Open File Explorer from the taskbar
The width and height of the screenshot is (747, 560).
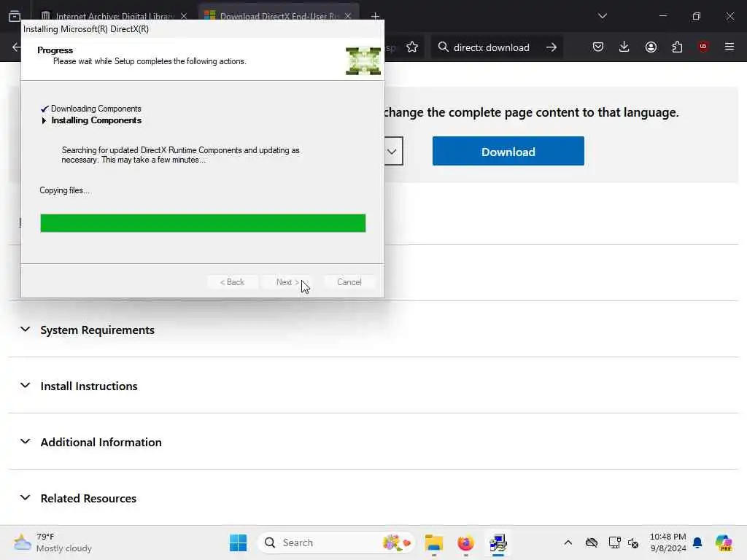tap(433, 542)
